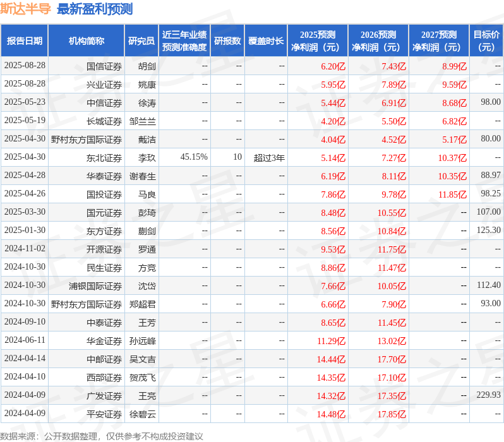The image size is (504, 442).
Task: Click the 2024-06-11 report date
Action: [25, 340]
